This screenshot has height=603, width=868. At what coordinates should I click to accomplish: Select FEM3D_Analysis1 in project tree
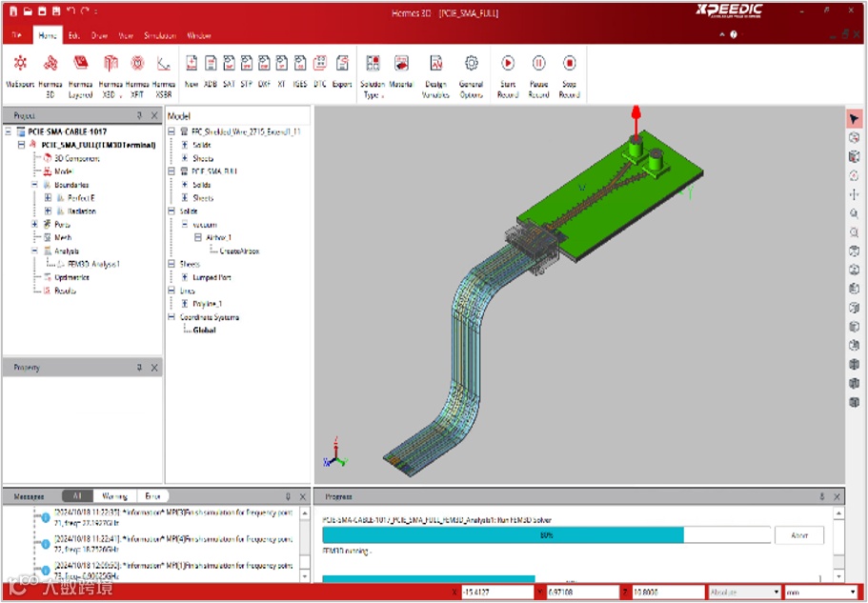coord(94,265)
